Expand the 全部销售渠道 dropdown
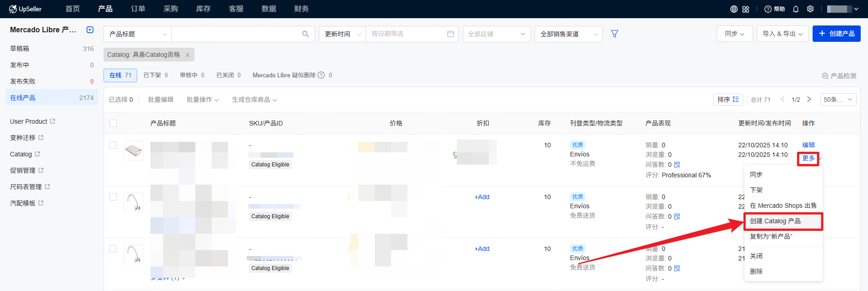Viewport: 868px width, 291px height. point(568,34)
